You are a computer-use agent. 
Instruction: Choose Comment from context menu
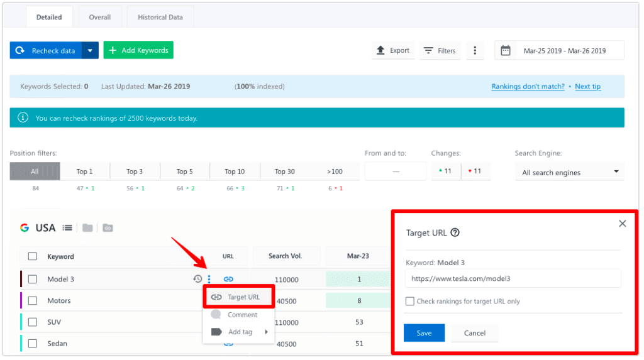238,314
